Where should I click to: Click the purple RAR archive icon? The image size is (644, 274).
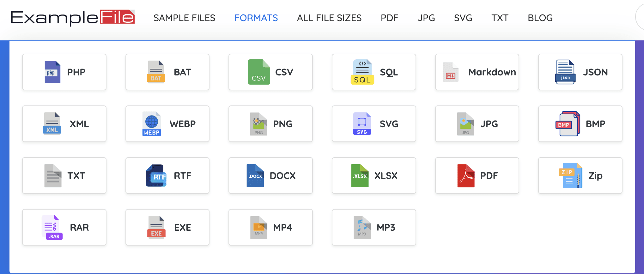click(52, 227)
